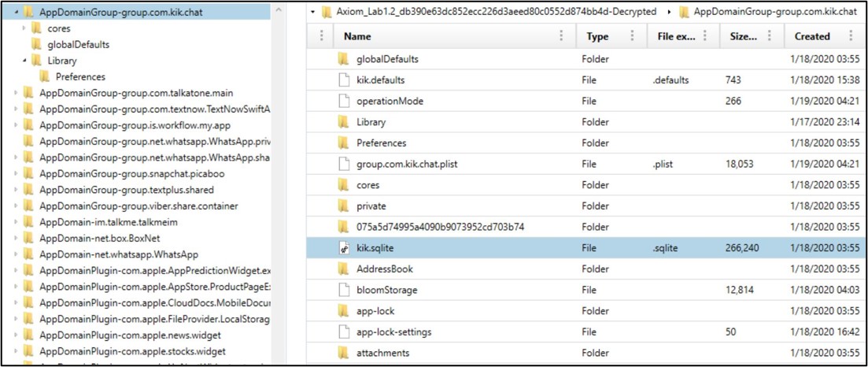The image size is (868, 367).
Task: Click the operationMode file icon
Action: click(344, 101)
